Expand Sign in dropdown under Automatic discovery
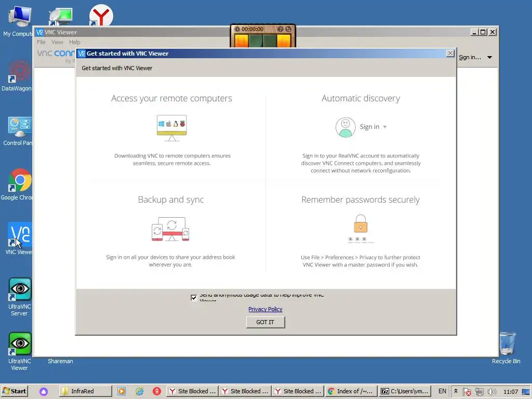 point(385,127)
